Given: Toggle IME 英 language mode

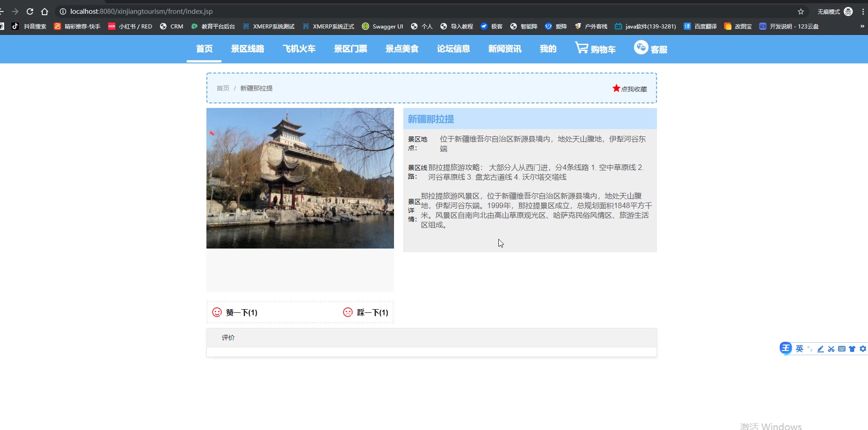Looking at the screenshot, I should pyautogui.click(x=799, y=349).
